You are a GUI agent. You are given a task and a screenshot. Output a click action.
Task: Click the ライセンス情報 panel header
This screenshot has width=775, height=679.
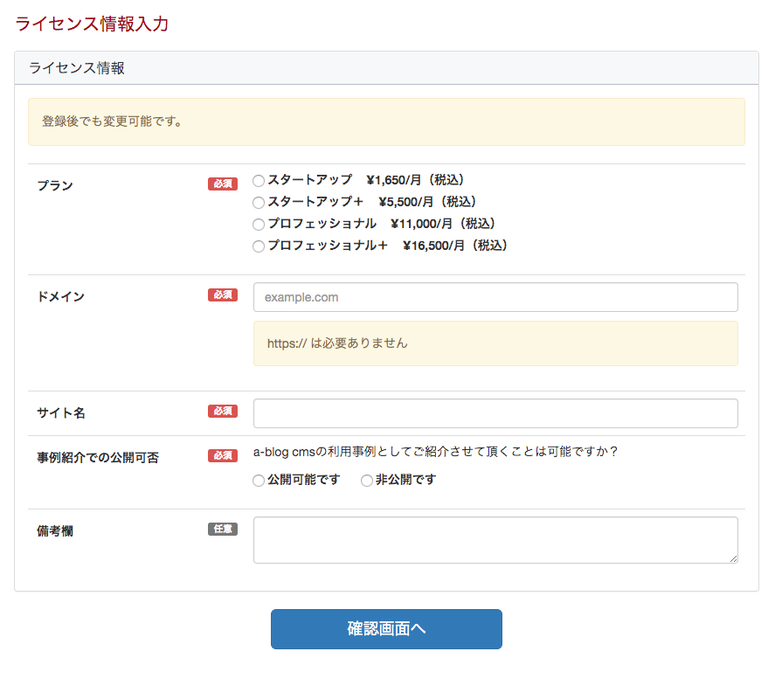(x=386, y=68)
